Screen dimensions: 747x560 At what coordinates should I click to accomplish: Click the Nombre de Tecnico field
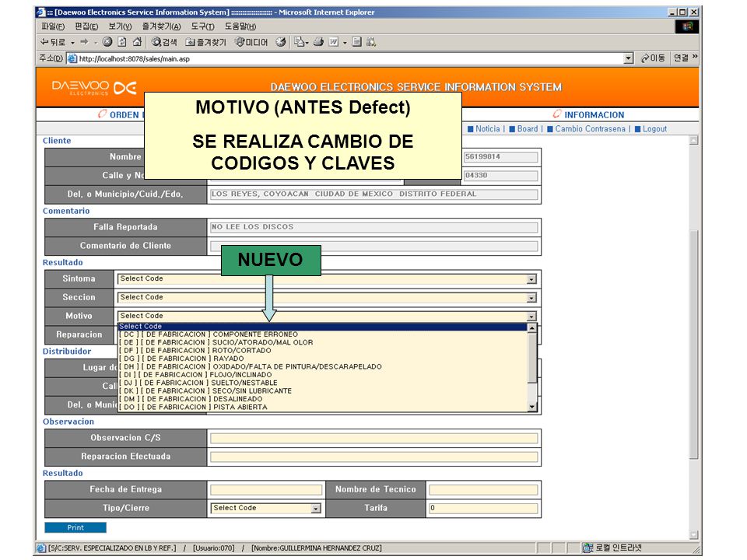coord(483,490)
